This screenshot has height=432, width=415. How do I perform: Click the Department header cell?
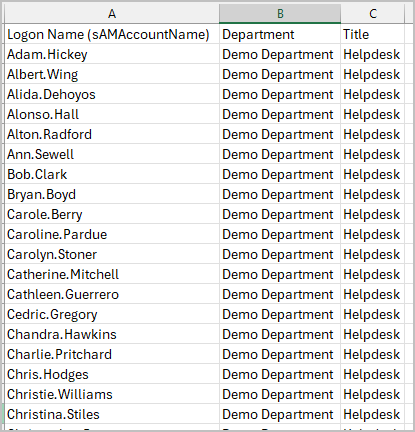click(280, 34)
